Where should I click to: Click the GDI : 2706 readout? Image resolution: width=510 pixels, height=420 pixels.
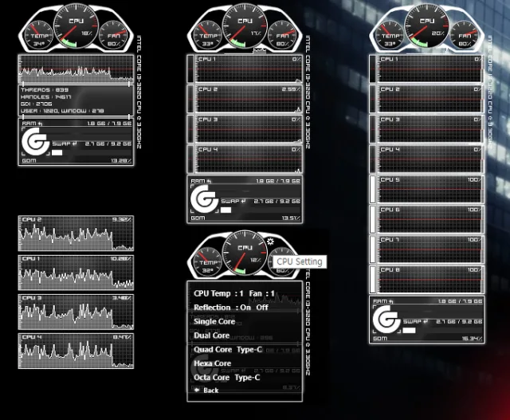pyautogui.click(x=36, y=104)
